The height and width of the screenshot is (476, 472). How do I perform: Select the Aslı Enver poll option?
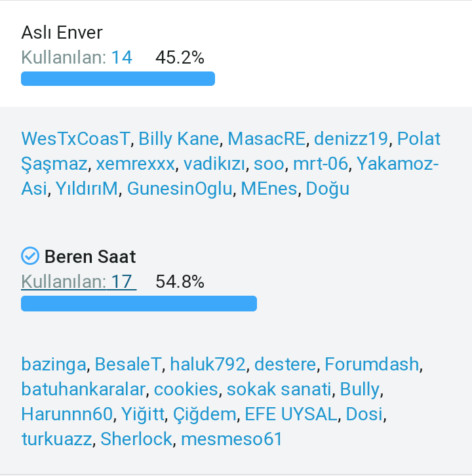point(62,32)
